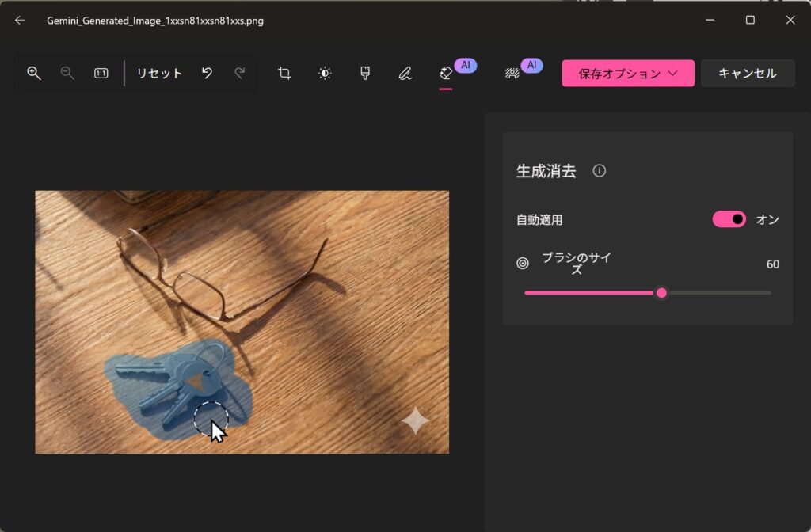This screenshot has width=811, height=532.
Task: Zoom out with the magnifier minus icon
Action: [x=67, y=73]
